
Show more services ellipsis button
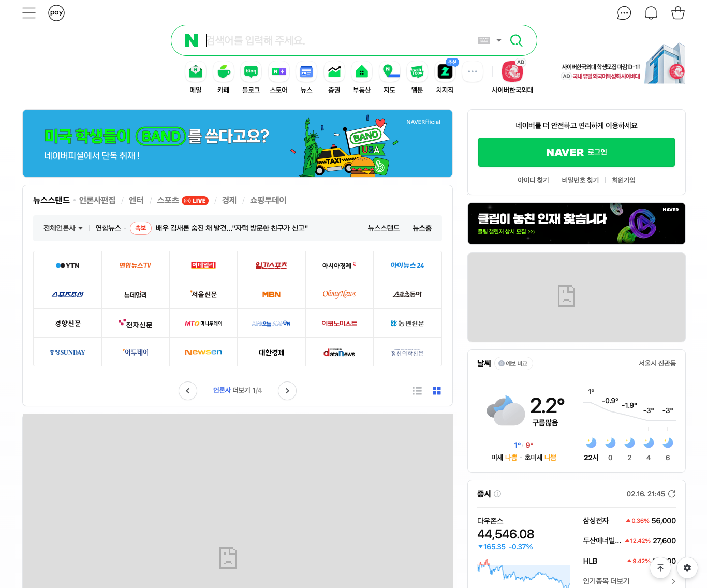tap(473, 71)
